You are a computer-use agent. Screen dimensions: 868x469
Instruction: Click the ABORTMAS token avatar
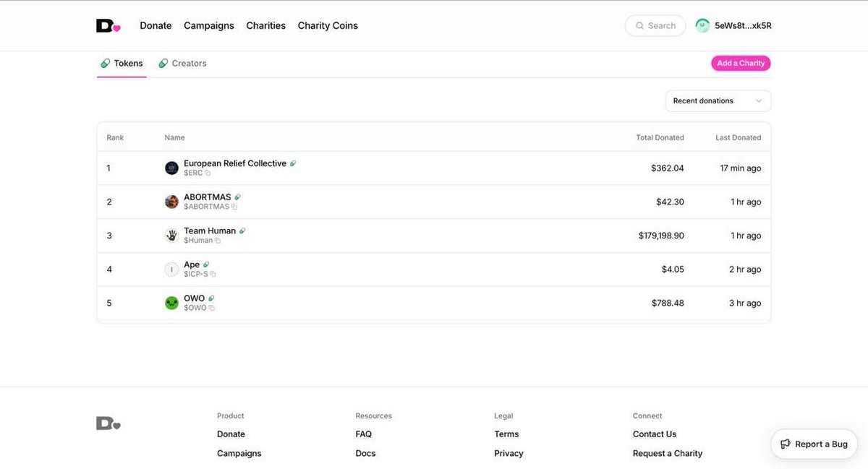click(171, 202)
